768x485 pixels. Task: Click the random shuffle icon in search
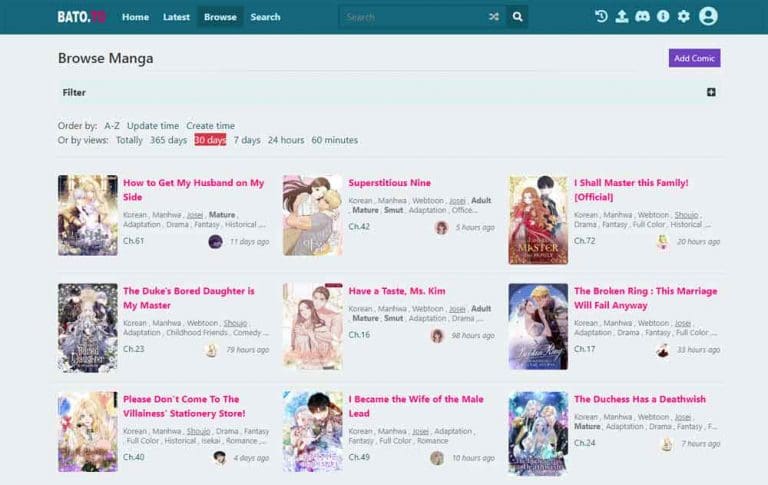(494, 17)
